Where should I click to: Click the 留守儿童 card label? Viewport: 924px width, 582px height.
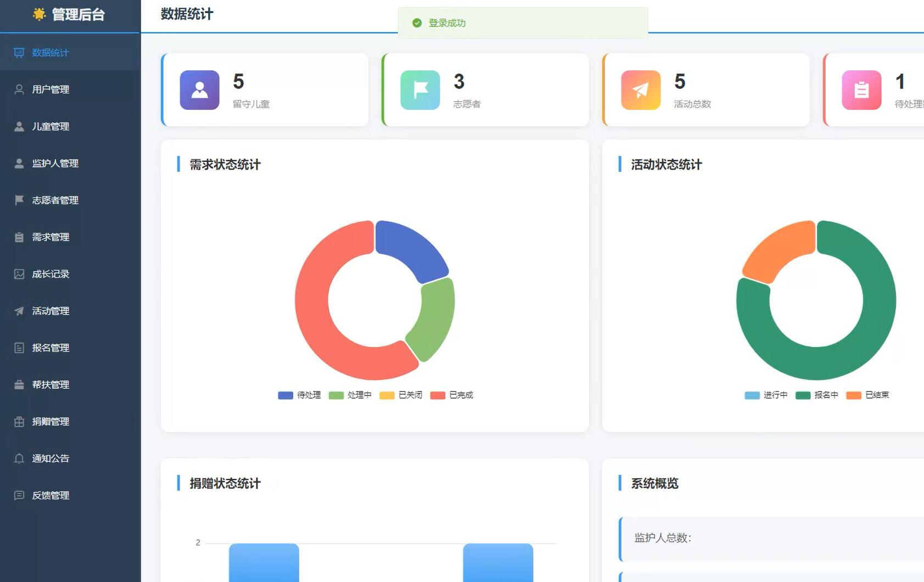[x=251, y=104]
